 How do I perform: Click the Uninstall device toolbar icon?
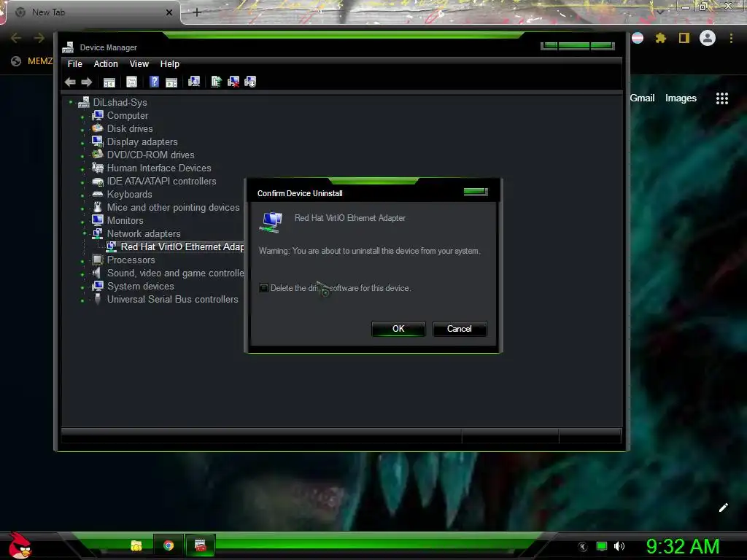click(233, 82)
